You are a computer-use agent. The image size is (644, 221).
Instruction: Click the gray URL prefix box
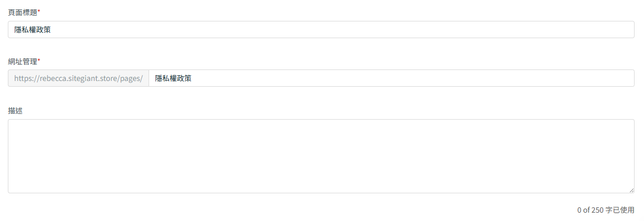coord(78,78)
